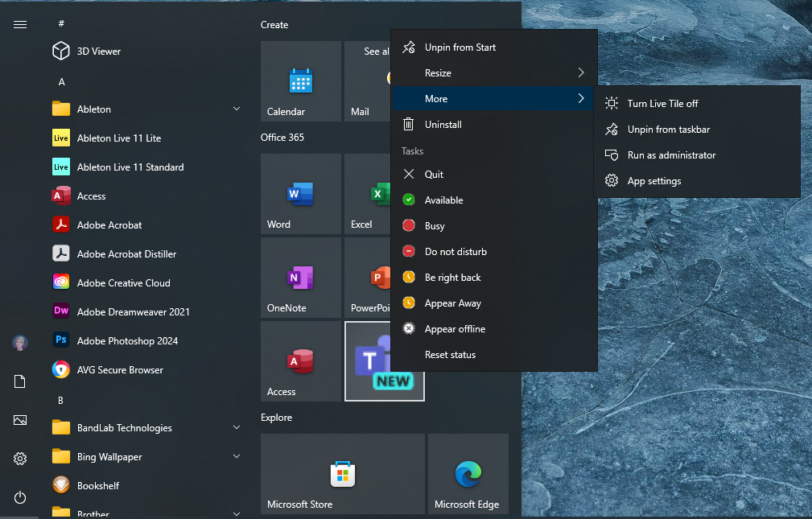Image resolution: width=812 pixels, height=519 pixels.
Task: Launch Adobe Photoshop 2024 icon
Action: 61,340
